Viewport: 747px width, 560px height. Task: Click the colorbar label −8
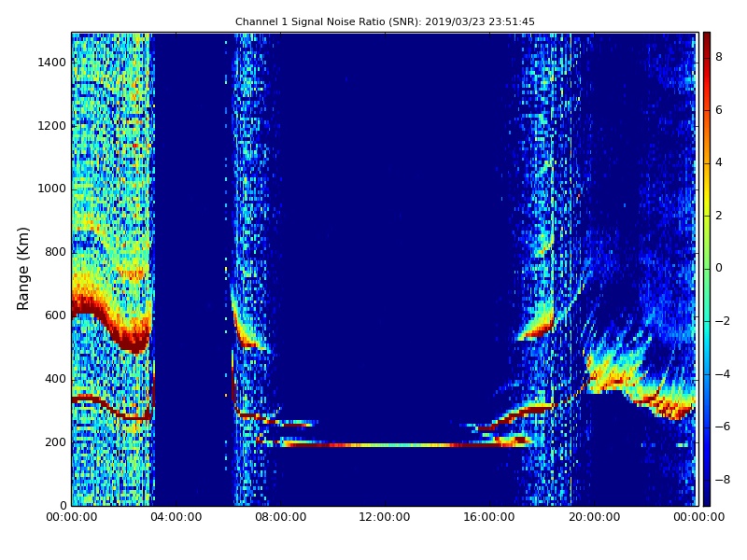pos(722,480)
